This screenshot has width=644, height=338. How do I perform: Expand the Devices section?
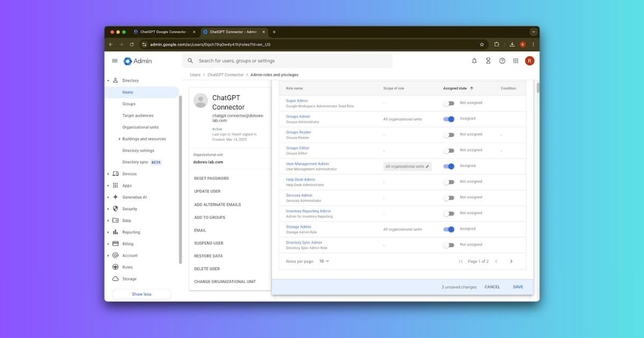pos(108,174)
